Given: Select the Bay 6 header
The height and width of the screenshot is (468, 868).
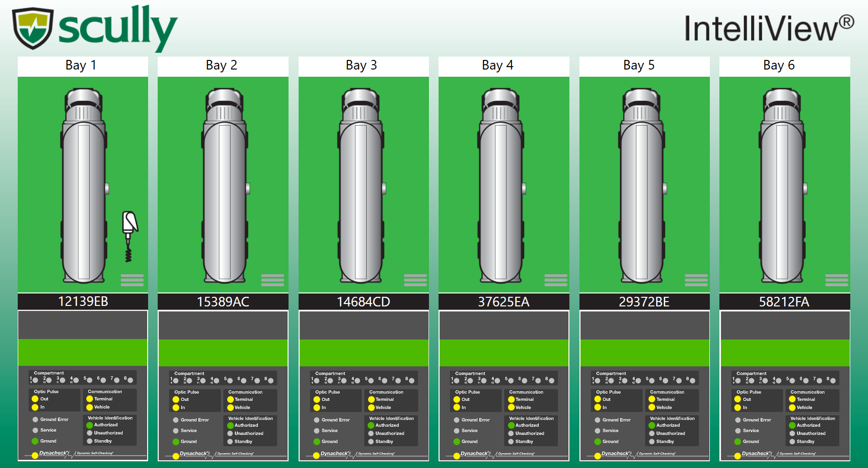Looking at the screenshot, I should tap(785, 66).
